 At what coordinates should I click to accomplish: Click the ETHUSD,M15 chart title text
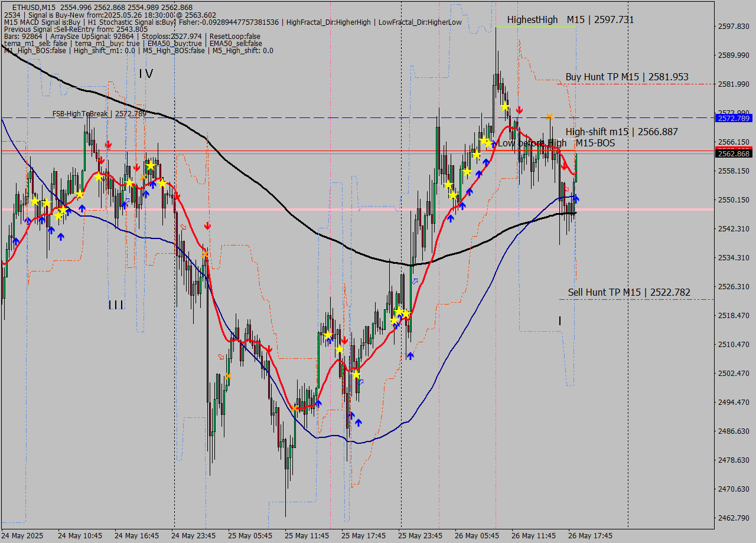pos(34,7)
